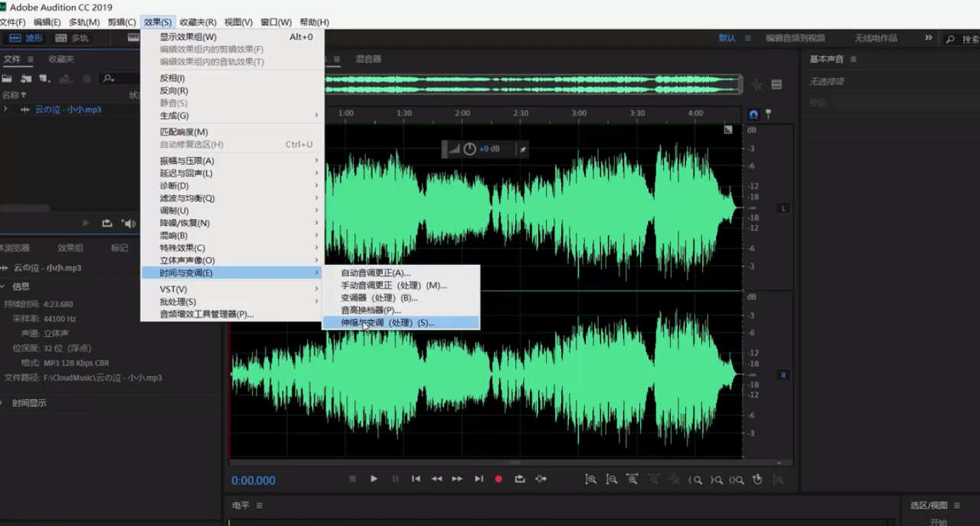Zoom to the selection
The image size is (980, 526).
737,479
